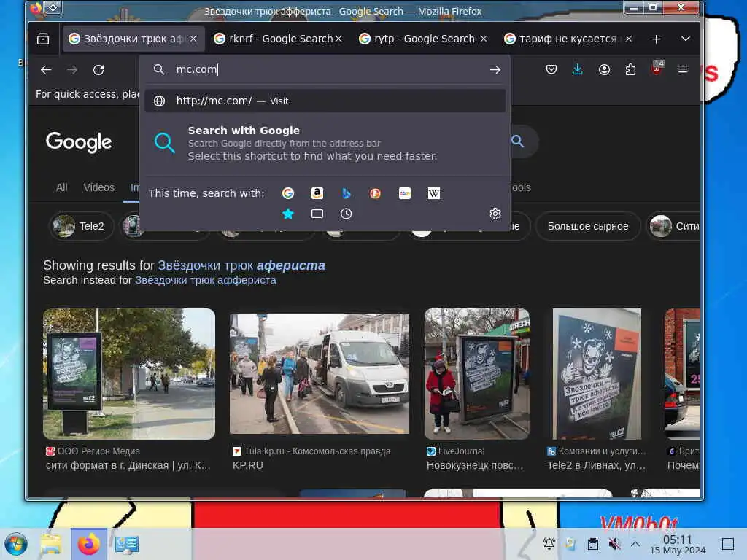Search this time with Google icon

click(x=287, y=193)
